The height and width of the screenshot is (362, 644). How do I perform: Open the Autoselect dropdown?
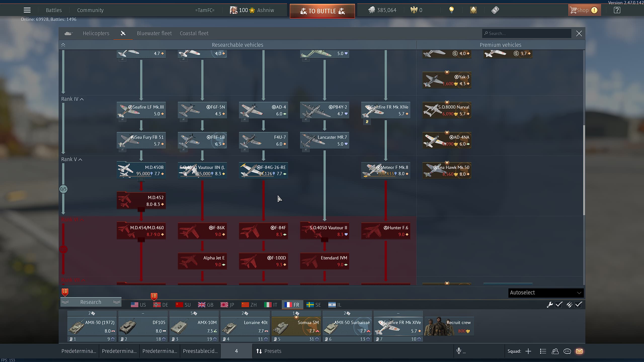pyautogui.click(x=546, y=293)
